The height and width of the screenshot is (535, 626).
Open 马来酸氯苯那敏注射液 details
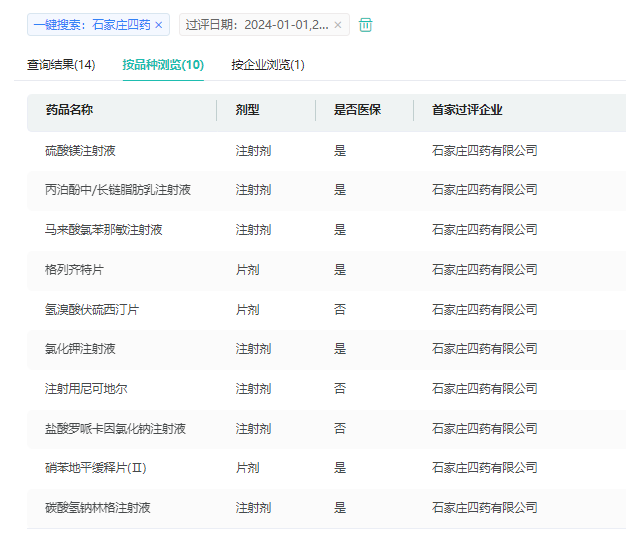104,230
